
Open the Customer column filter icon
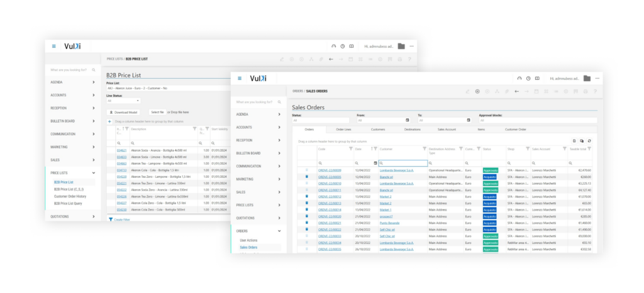(x=423, y=149)
